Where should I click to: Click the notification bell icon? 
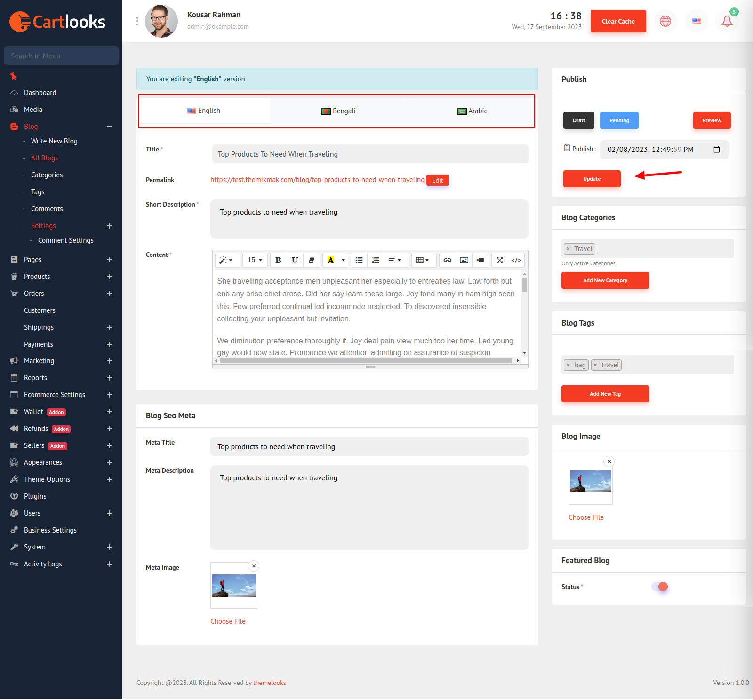click(727, 21)
